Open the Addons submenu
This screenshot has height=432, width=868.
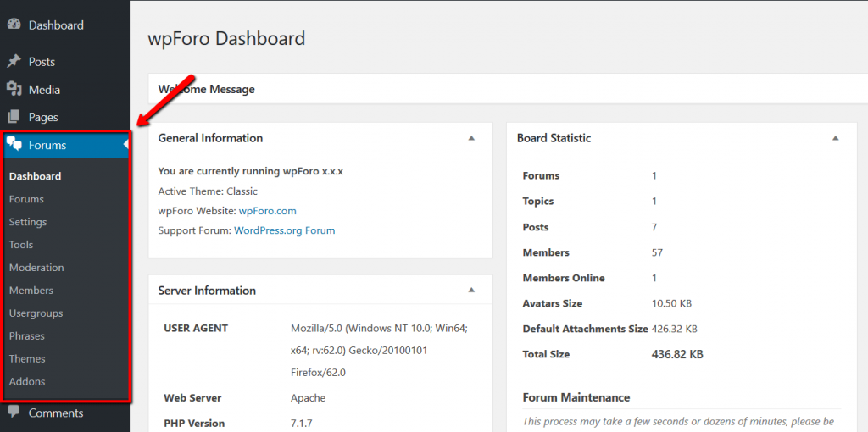(27, 382)
